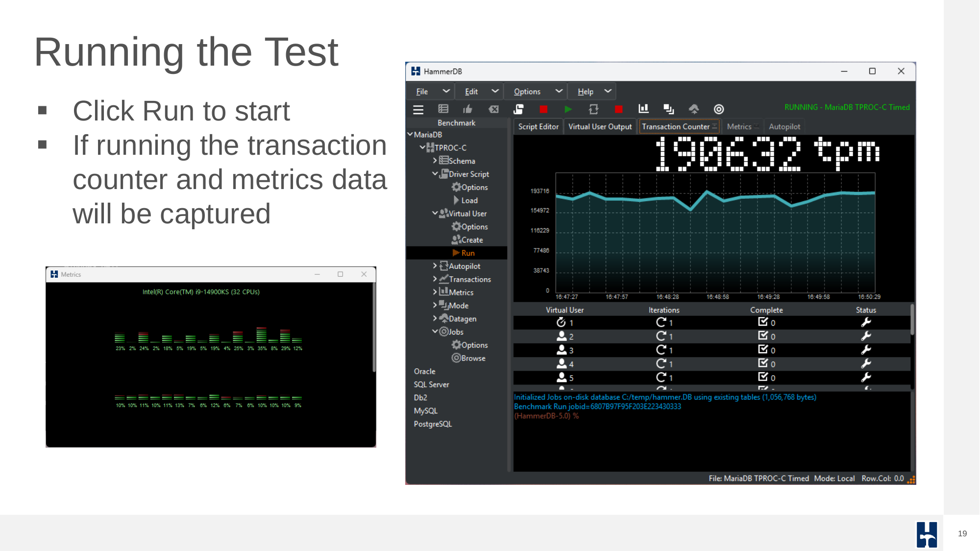Click the Check Schema thumbs-up toolbar icon
980x551 pixels.
(x=468, y=109)
